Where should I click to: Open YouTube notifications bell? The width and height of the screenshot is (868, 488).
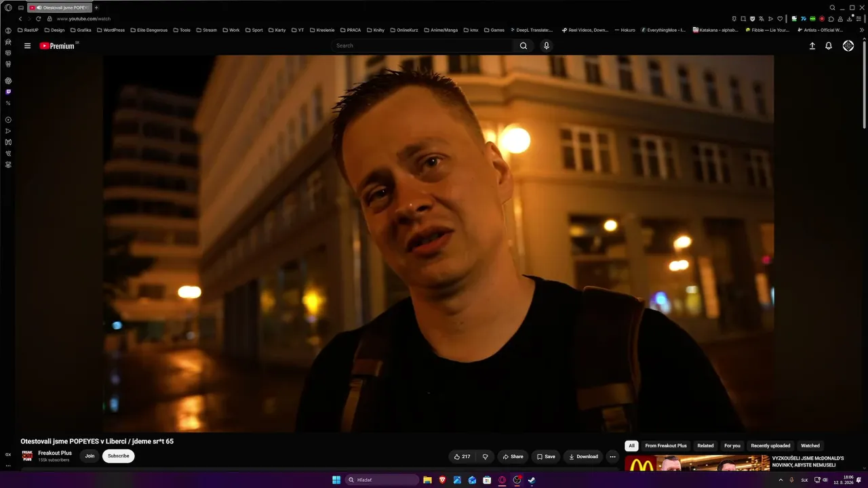coord(829,46)
